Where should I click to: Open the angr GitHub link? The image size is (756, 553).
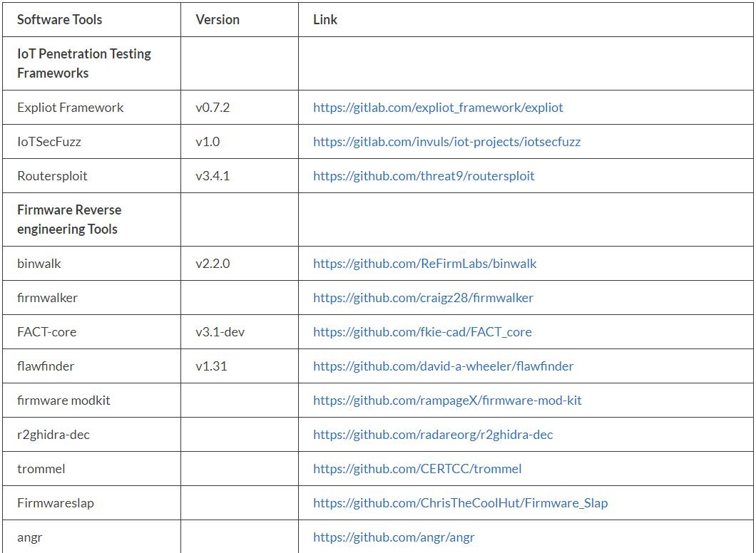(x=394, y=537)
